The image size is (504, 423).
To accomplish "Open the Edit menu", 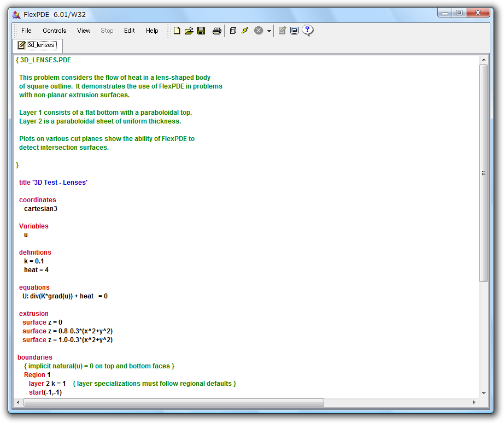I will (x=129, y=31).
